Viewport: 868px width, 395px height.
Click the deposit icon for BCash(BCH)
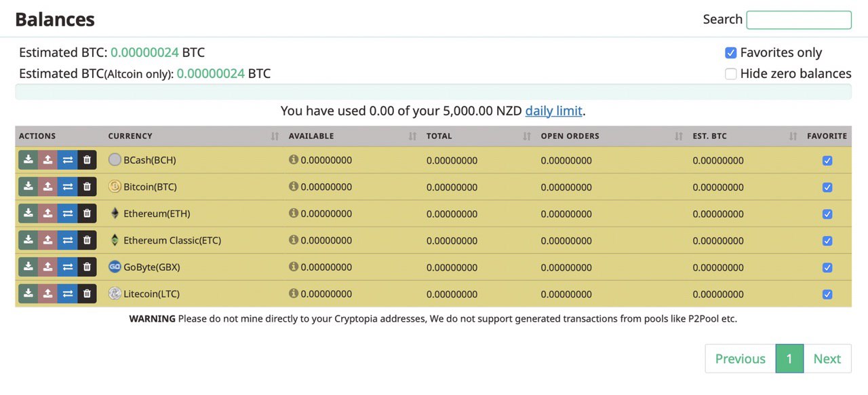(28, 160)
